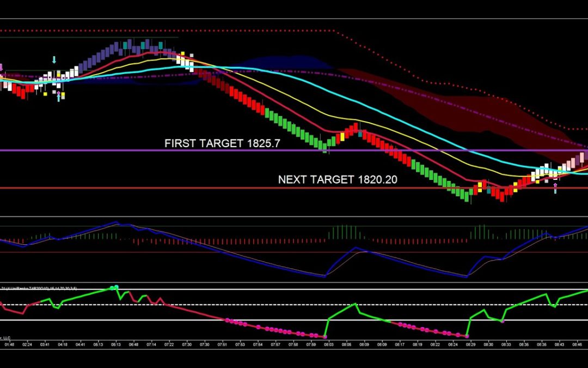Select the 08:03 time axis label
Viewport: 588px width, 368px height.
[x=329, y=345]
